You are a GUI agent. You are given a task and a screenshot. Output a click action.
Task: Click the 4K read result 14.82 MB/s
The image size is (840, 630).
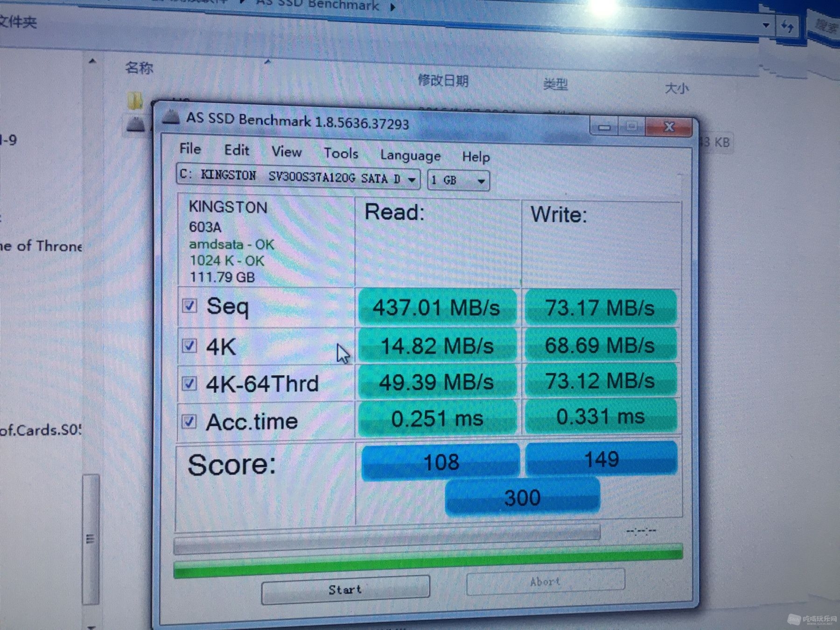(437, 346)
